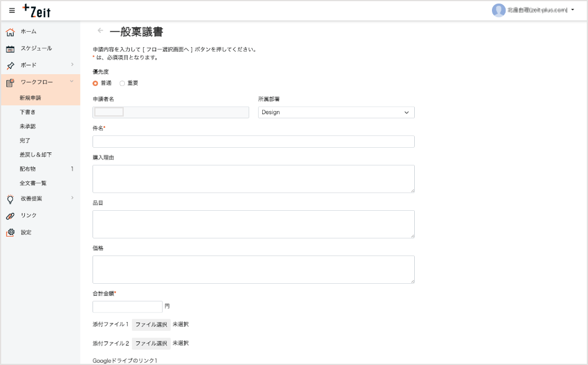Click ファイル選択 for 添付ファイル1

(151, 325)
